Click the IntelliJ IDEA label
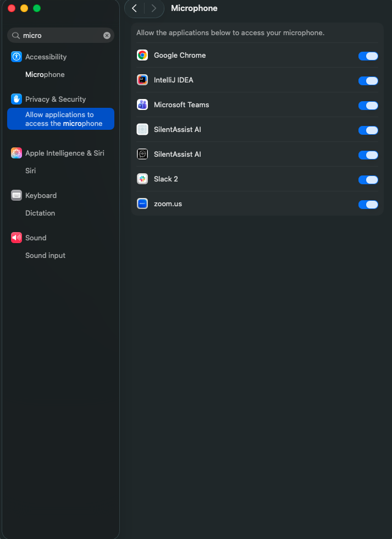The height and width of the screenshot is (539, 392). [x=174, y=80]
